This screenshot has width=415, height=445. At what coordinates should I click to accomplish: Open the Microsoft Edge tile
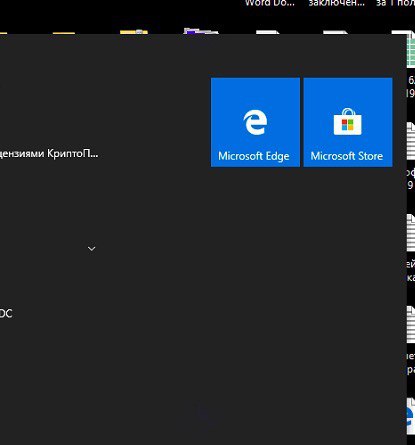tap(255, 122)
